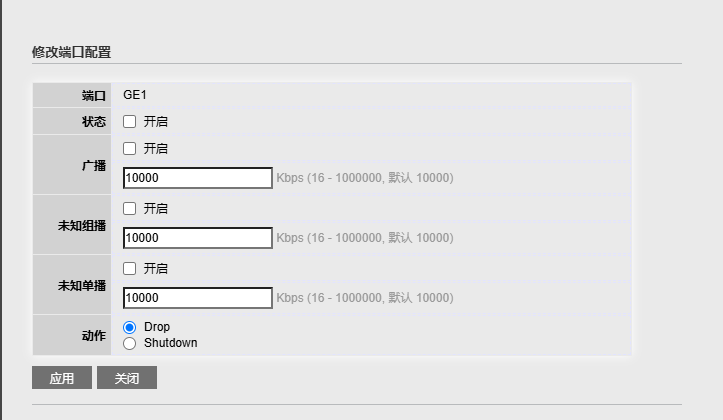This screenshot has width=723, height=420.
Task: Check 开启 for 未知组播
Action: coord(130,208)
